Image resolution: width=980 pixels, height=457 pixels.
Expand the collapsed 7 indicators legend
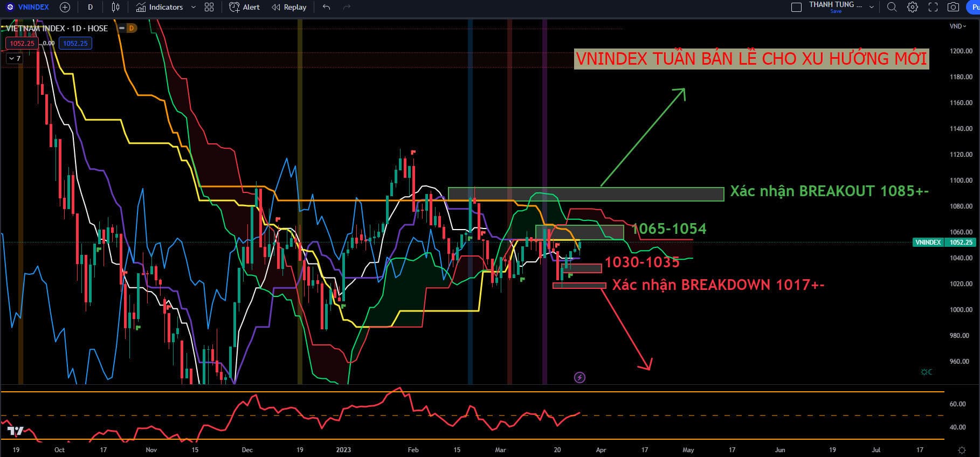(15, 59)
